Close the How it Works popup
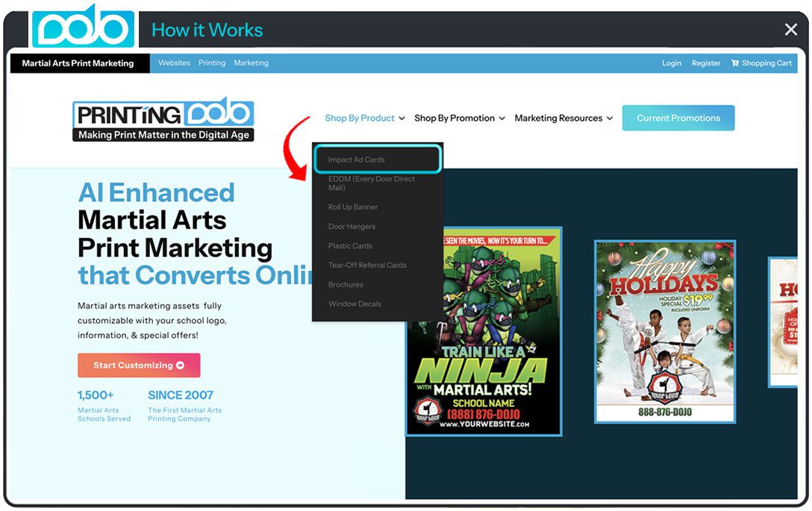Screen dimensions: 812x511 click(790, 30)
